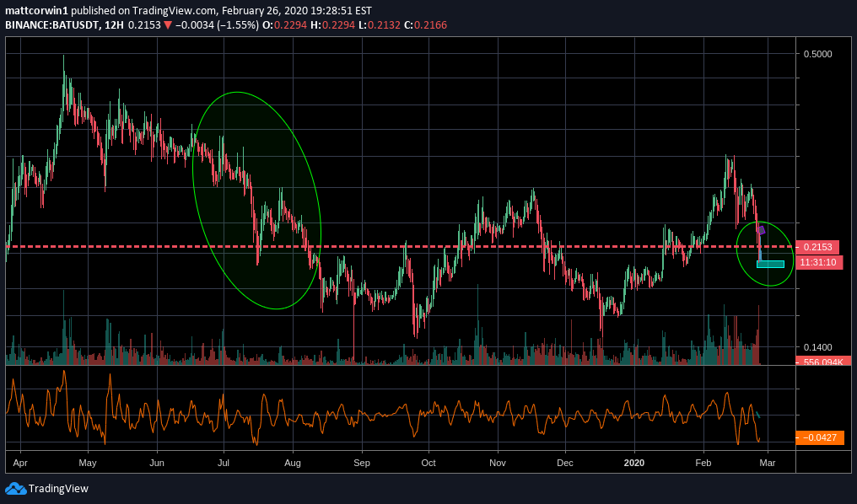Click the O:0.2294 open value

click(x=285, y=25)
